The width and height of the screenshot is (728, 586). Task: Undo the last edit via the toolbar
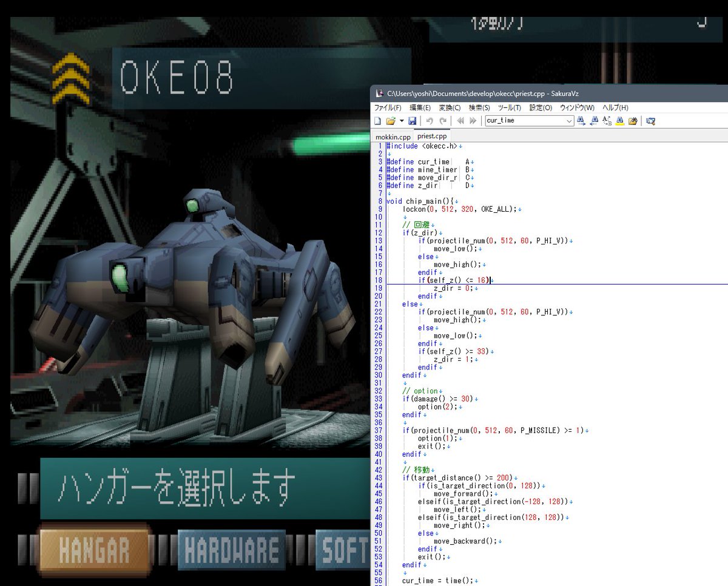coord(430,121)
